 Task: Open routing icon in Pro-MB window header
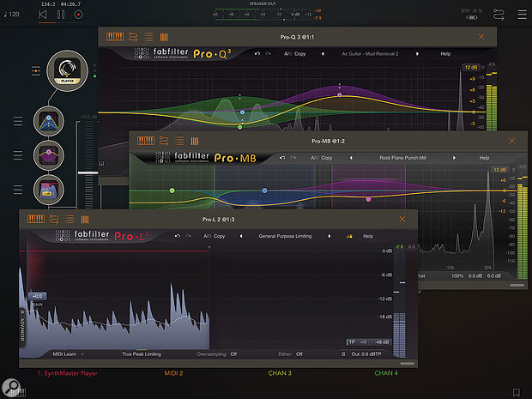tap(164, 141)
